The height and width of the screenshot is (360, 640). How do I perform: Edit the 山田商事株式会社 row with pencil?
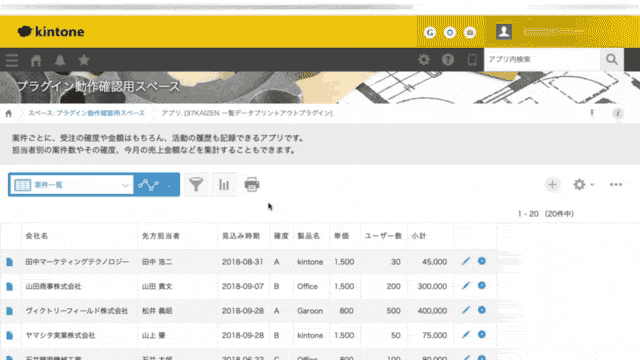coord(466,286)
